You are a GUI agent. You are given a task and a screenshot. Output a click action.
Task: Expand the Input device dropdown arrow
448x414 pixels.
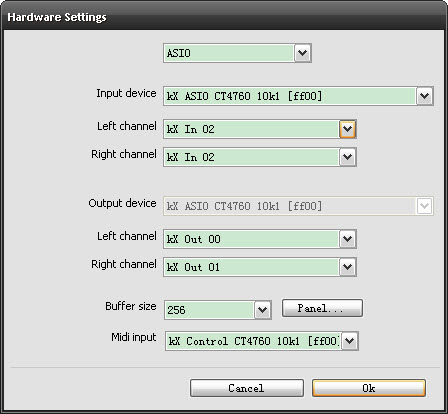point(425,96)
